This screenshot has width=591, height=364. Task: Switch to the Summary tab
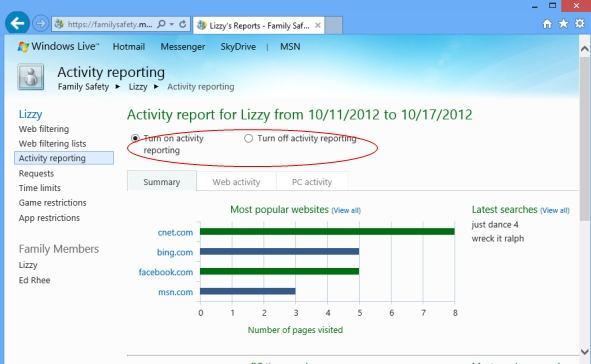(x=162, y=182)
